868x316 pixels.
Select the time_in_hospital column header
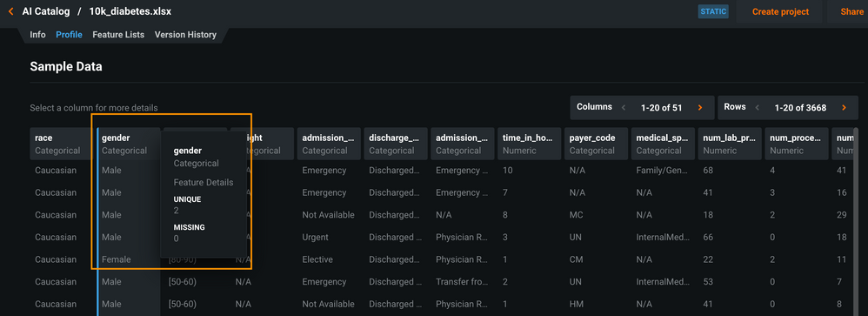coord(529,145)
